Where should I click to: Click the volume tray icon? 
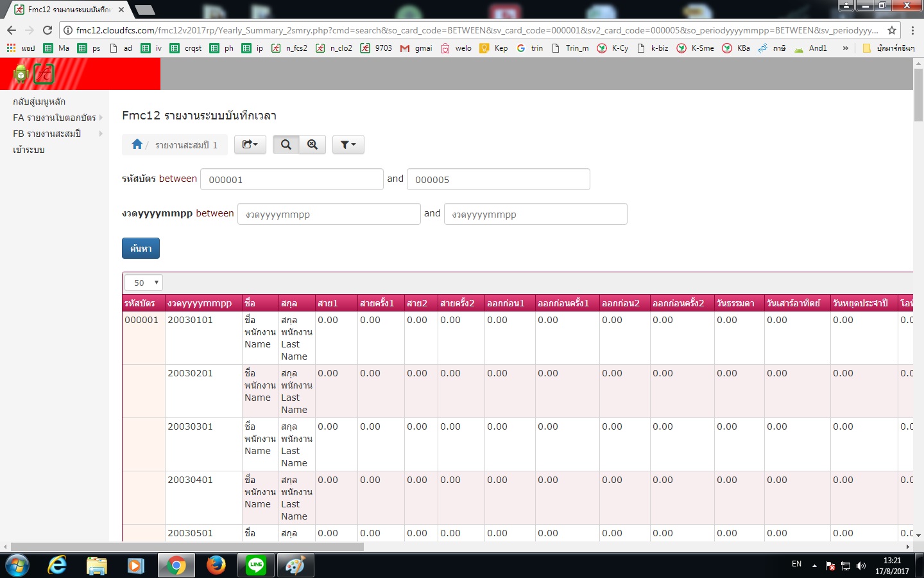(x=861, y=566)
